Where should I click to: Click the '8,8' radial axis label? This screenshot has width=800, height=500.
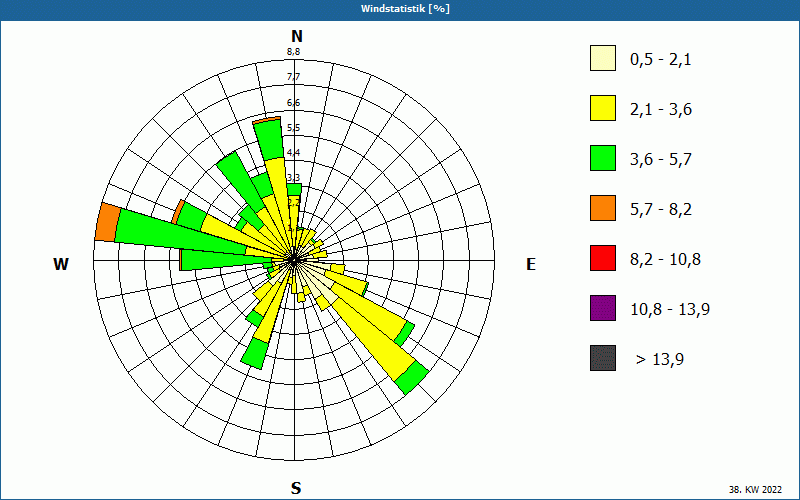(x=293, y=52)
